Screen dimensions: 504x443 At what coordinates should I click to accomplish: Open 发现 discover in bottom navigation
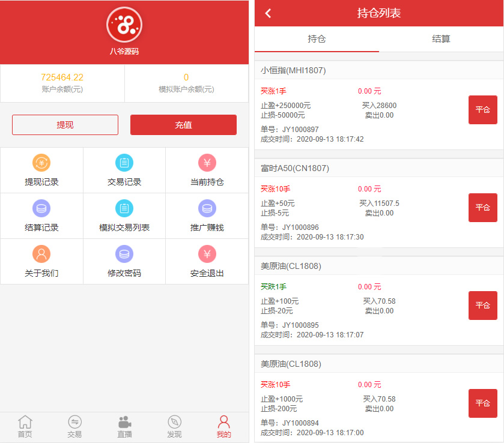174,427
